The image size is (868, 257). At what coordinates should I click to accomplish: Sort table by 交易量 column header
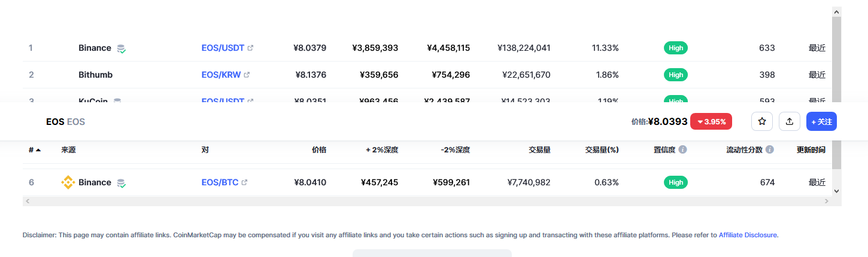tap(539, 150)
